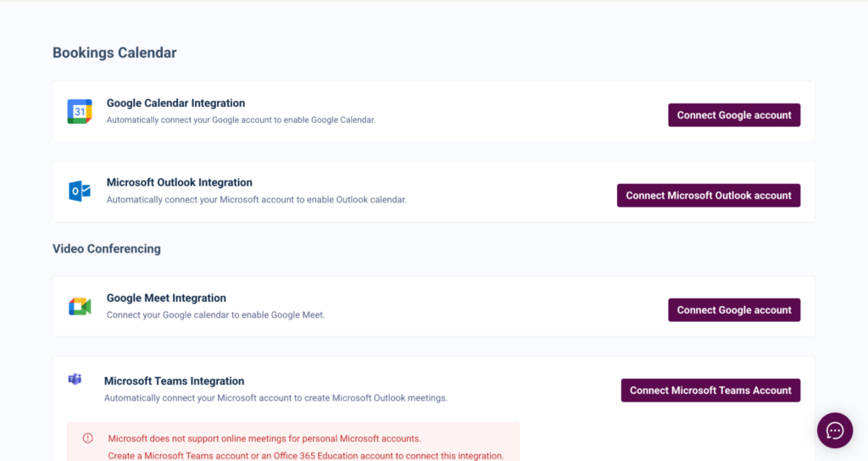Click the Google Meet camera icon
Screen dimensions: 868x461
click(x=80, y=307)
